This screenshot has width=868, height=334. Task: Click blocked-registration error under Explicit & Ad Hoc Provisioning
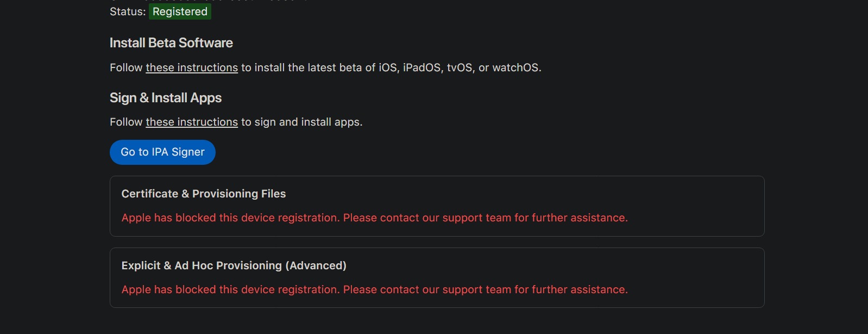(375, 289)
